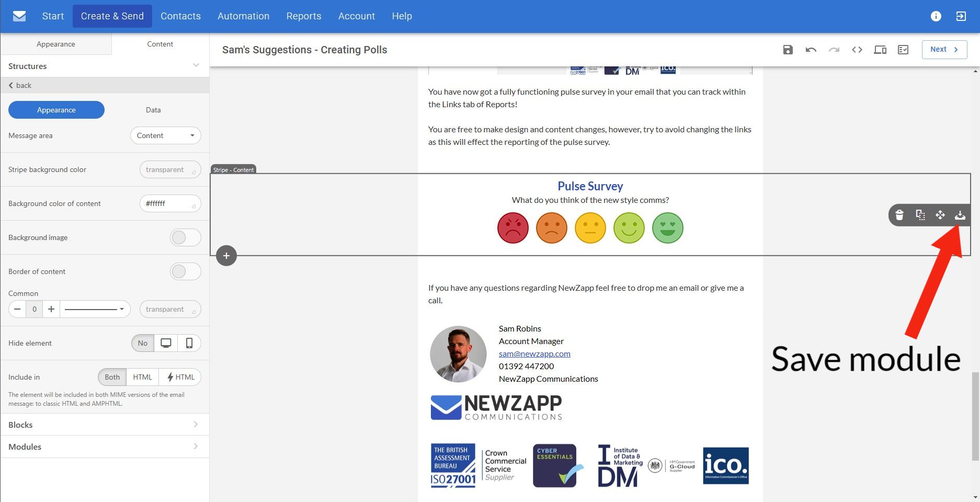This screenshot has height=502, width=980.
Task: Click the save disk icon in toolbar
Action: click(x=788, y=50)
